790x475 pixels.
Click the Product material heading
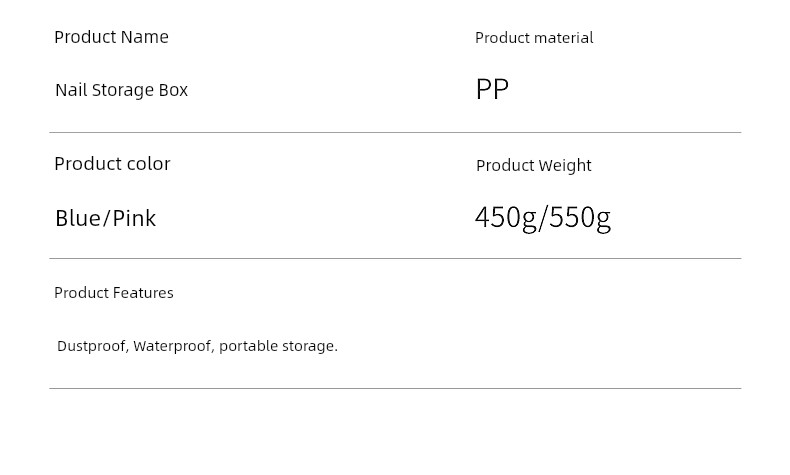(534, 38)
